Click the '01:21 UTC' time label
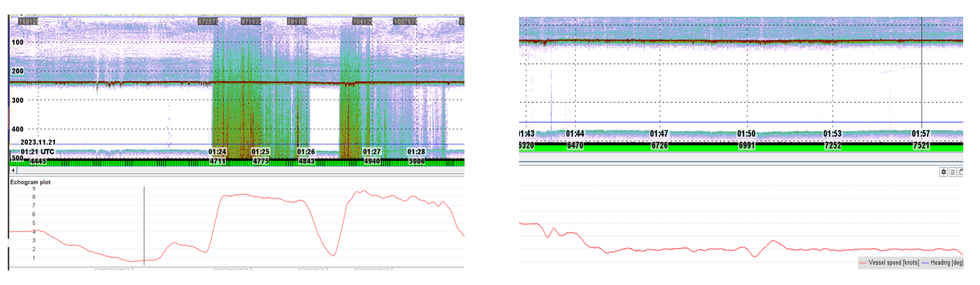 (x=37, y=152)
